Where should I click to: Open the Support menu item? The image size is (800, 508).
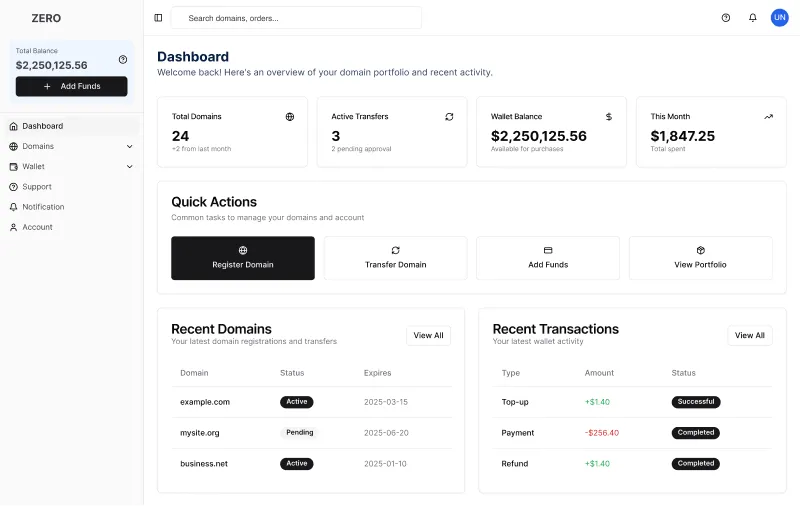[37, 187]
